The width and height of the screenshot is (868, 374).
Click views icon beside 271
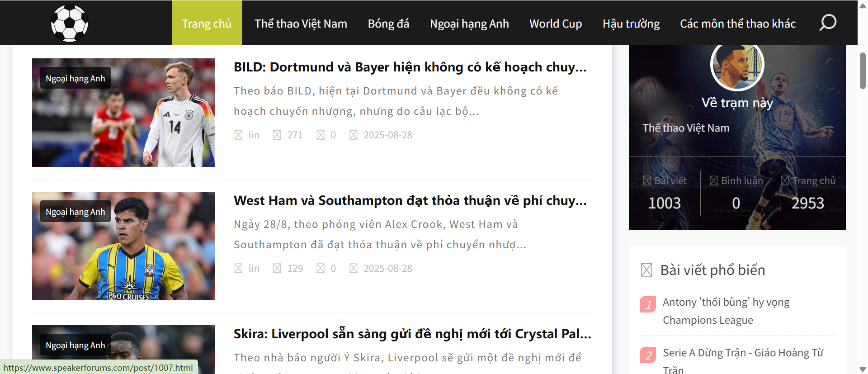(x=277, y=135)
